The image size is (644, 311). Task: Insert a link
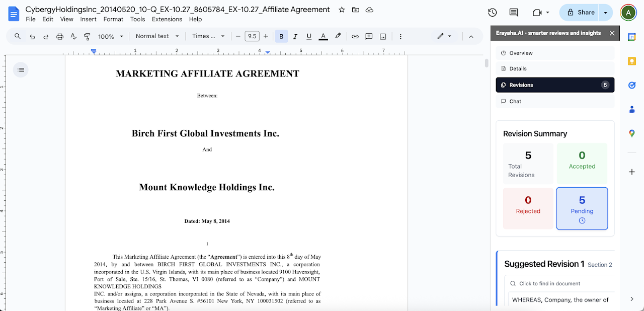(x=355, y=36)
